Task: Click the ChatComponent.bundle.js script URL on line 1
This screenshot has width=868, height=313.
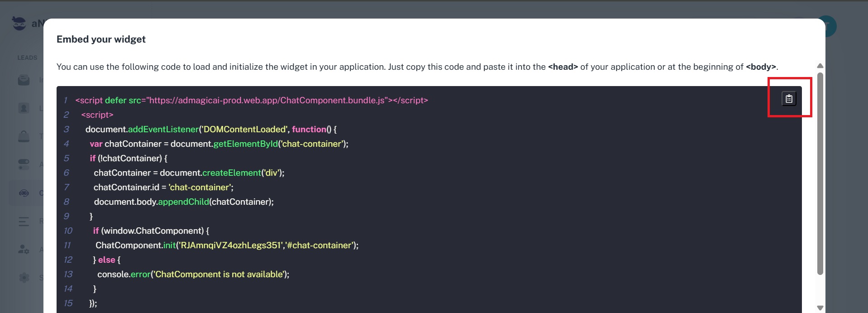Action: 267,101
